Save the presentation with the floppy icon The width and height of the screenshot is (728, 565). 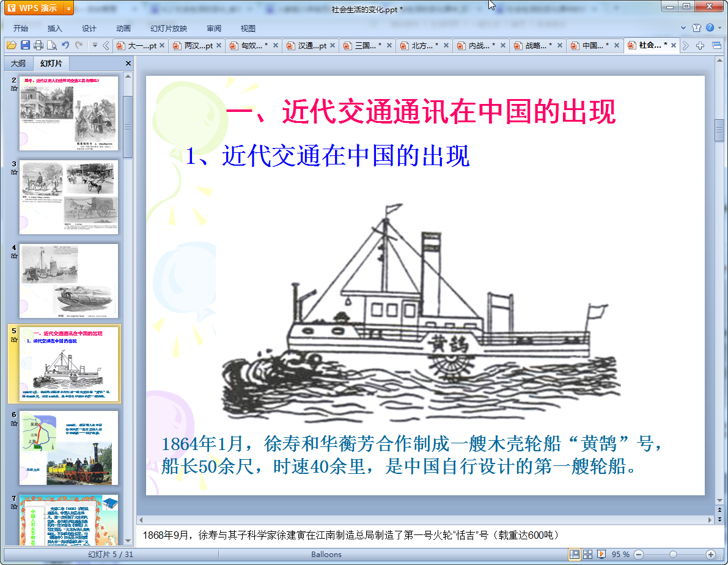pos(25,45)
